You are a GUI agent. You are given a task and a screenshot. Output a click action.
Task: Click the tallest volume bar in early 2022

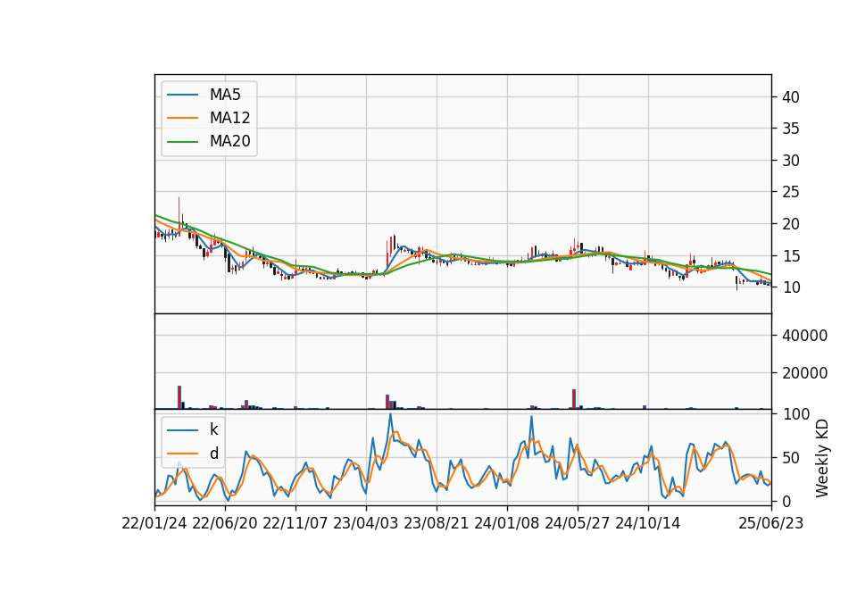pyautogui.click(x=179, y=397)
